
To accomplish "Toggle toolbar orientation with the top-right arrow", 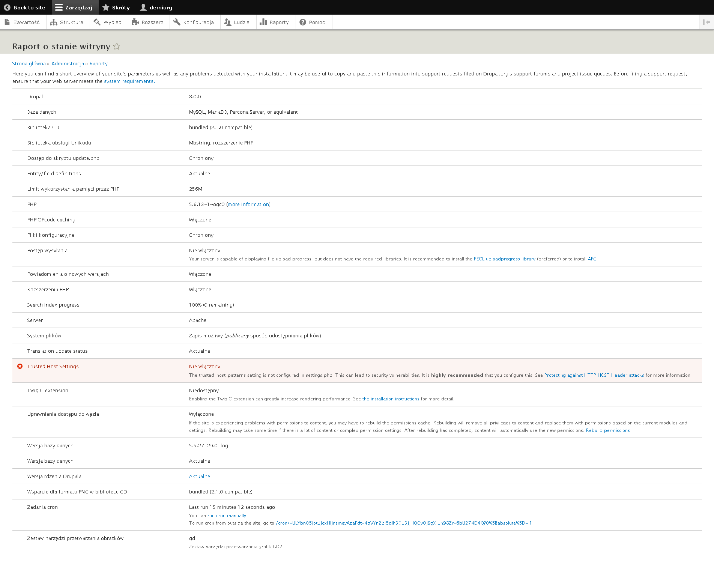I will click(x=705, y=22).
